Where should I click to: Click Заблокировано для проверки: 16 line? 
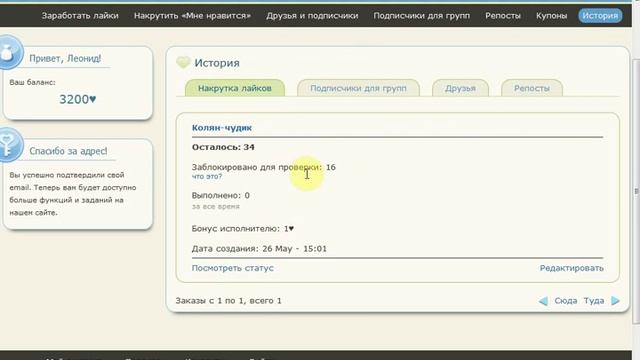[x=264, y=167]
